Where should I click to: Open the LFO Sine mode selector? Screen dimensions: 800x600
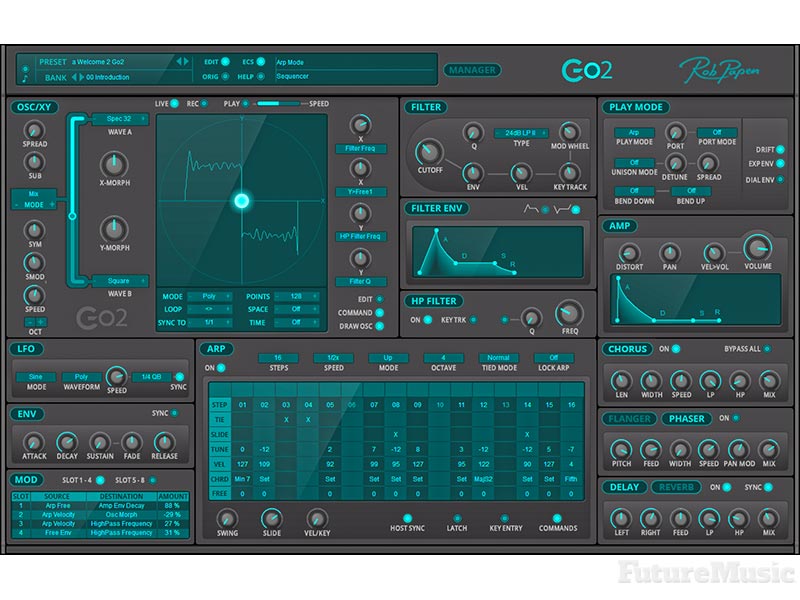pos(36,377)
